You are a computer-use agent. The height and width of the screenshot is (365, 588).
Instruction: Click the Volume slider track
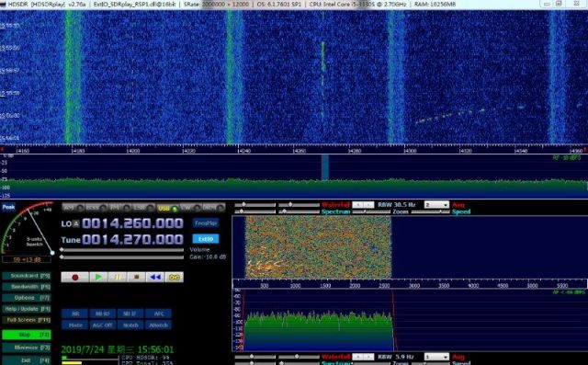[122, 250]
